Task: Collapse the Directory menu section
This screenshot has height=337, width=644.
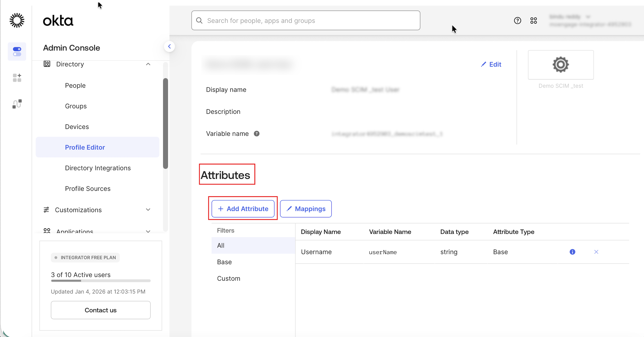Action: click(x=148, y=64)
